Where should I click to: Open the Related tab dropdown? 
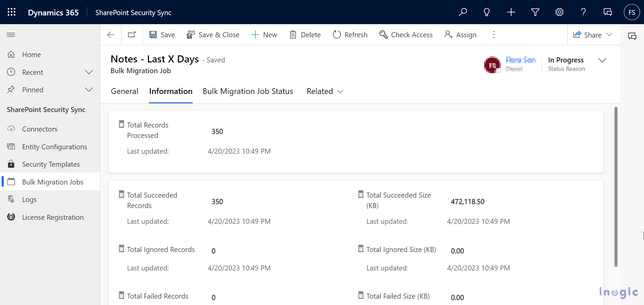(x=325, y=91)
